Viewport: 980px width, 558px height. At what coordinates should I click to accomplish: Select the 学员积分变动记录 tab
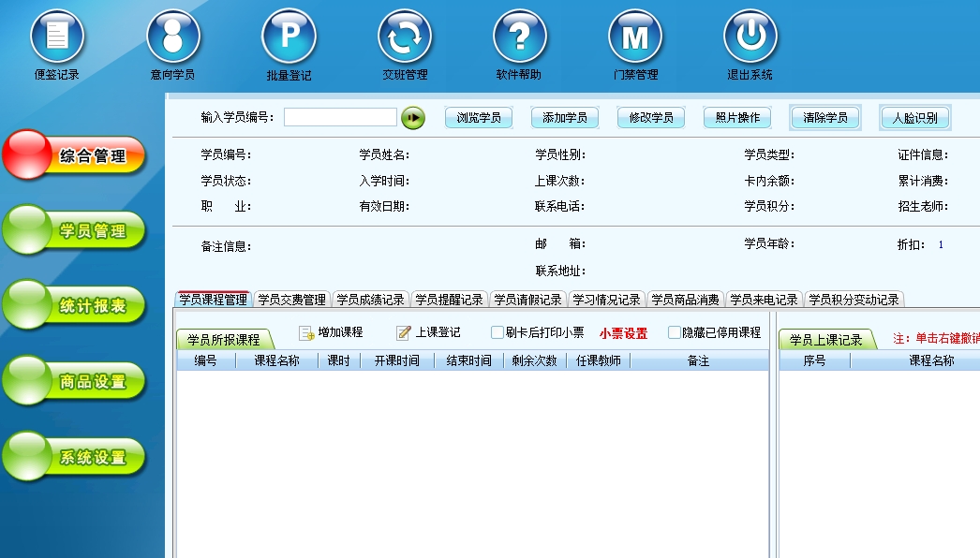854,300
